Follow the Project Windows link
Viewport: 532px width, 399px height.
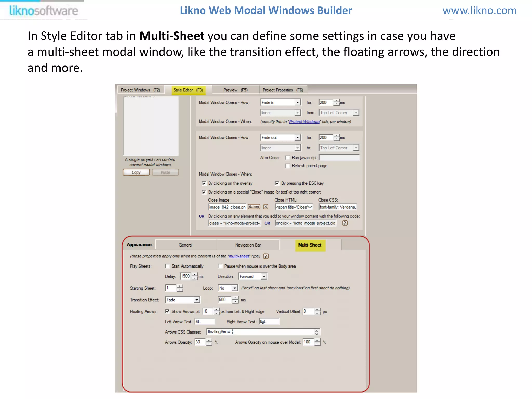click(304, 122)
